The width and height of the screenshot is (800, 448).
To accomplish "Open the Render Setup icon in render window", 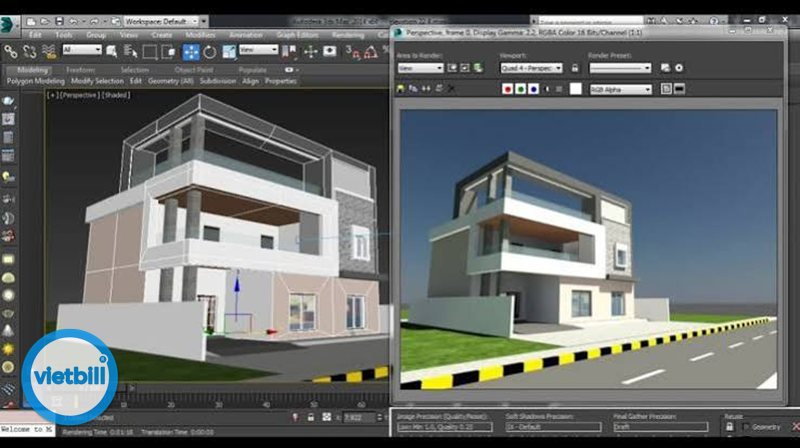I will tap(665, 68).
